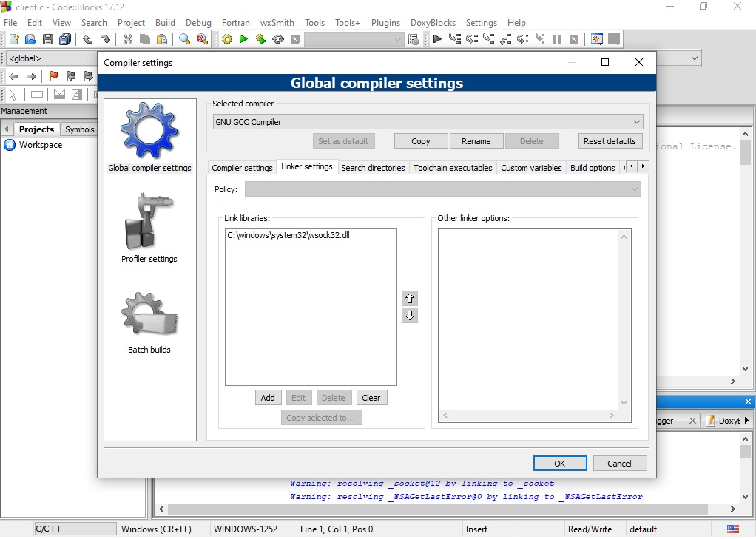
Task: Click the Replace icon in toolbar
Action: click(201, 39)
